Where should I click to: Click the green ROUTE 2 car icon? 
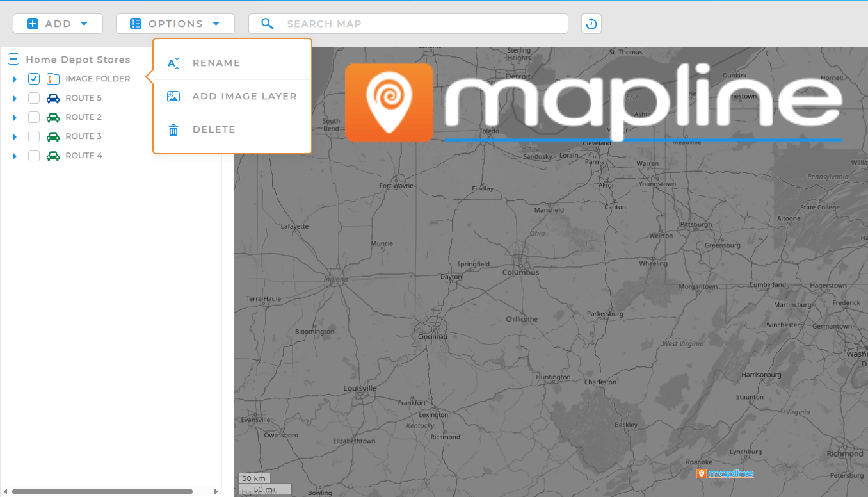[x=53, y=117]
